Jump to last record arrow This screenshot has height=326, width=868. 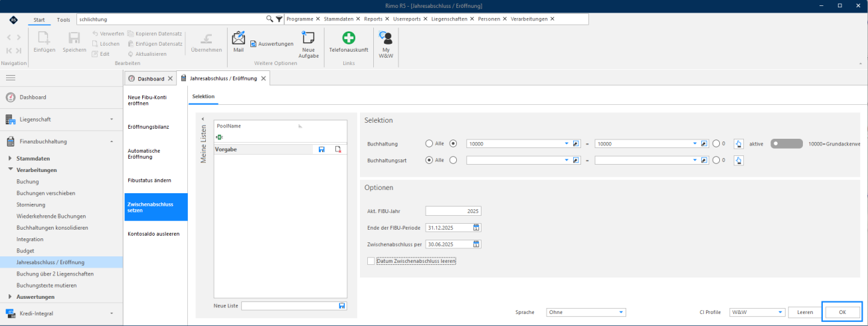[19, 50]
